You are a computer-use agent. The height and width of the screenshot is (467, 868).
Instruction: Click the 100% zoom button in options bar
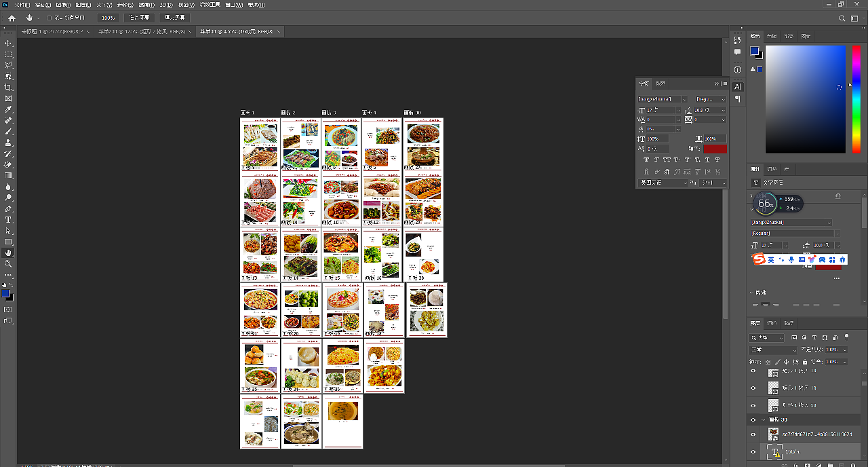point(107,18)
